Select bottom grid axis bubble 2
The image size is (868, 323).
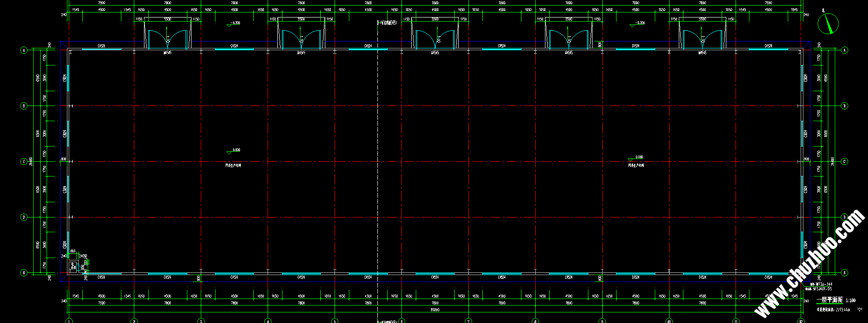click(x=134, y=321)
